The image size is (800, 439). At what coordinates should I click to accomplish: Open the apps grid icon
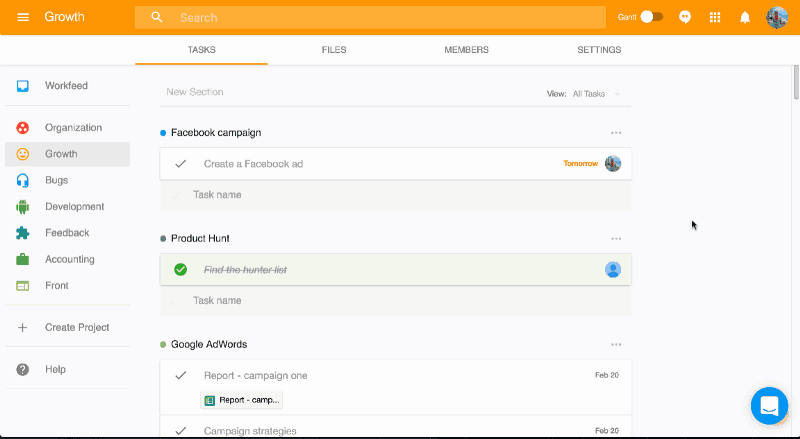pos(715,17)
